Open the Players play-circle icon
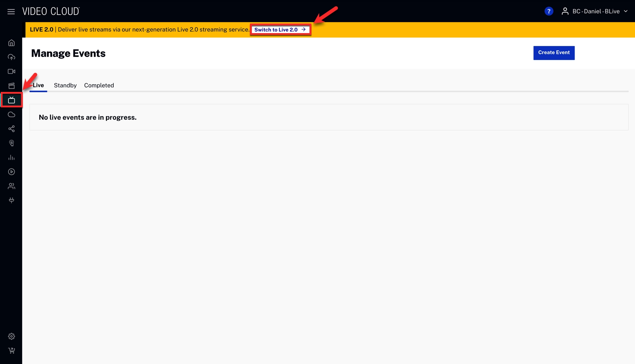This screenshot has width=635, height=364. 11,172
